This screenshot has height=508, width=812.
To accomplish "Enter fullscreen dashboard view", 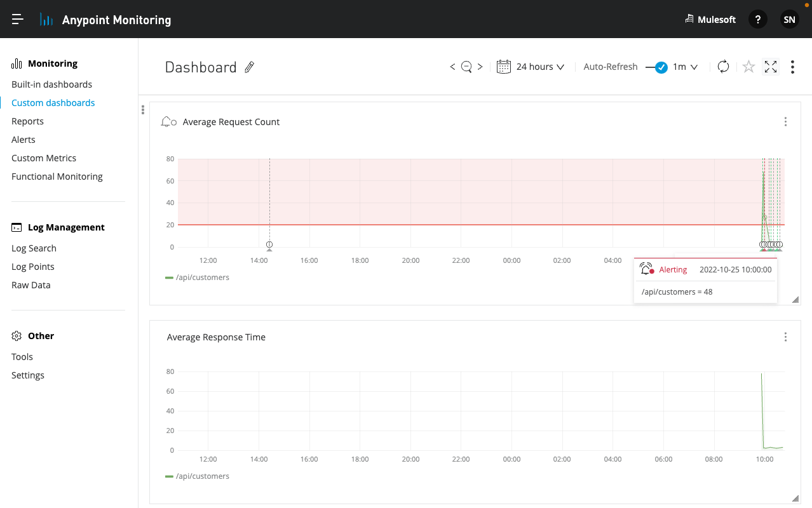I will click(x=770, y=67).
